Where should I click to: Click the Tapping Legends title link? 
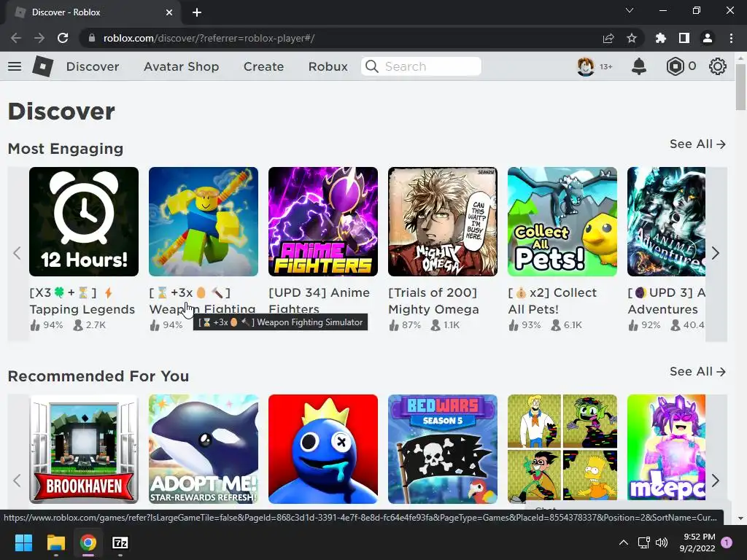click(x=82, y=301)
